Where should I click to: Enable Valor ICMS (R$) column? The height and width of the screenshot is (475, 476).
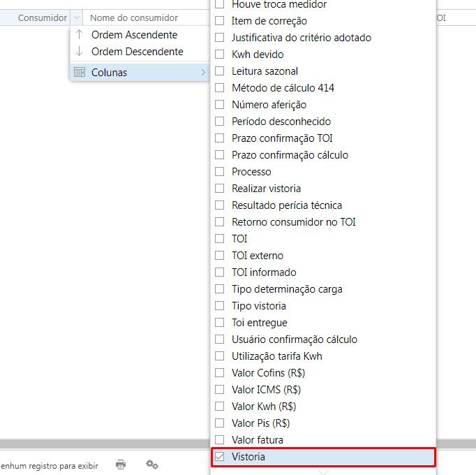click(x=219, y=389)
